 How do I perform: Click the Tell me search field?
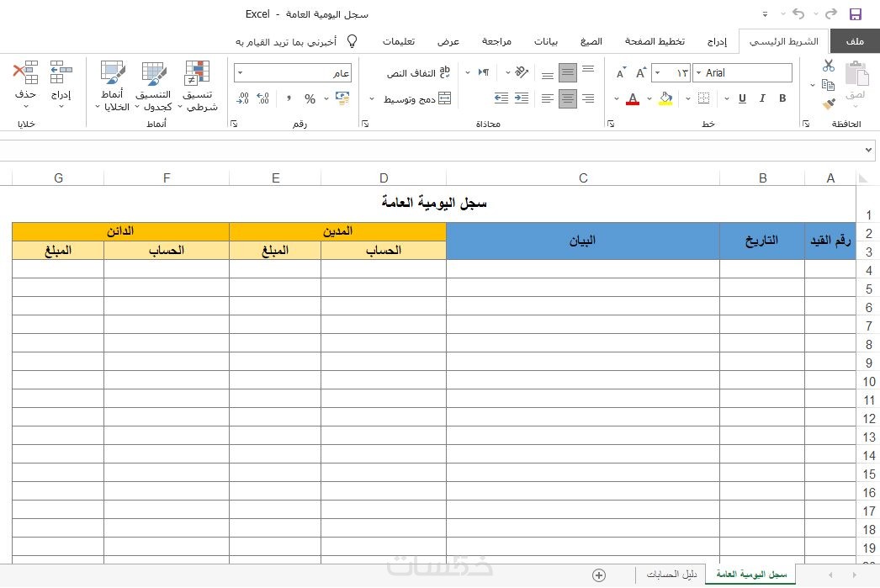(286, 41)
